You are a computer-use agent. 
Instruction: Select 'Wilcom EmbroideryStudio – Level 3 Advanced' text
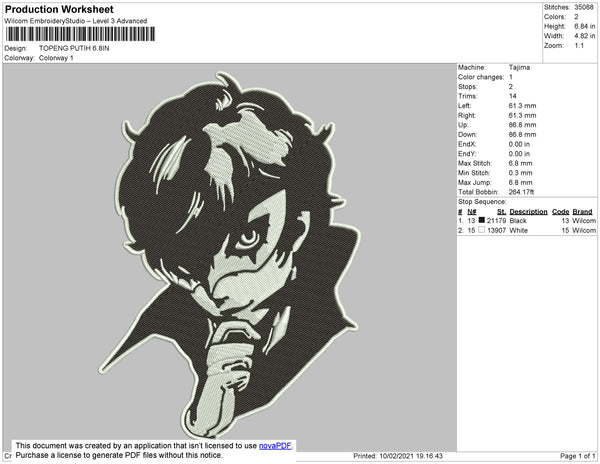click(76, 21)
